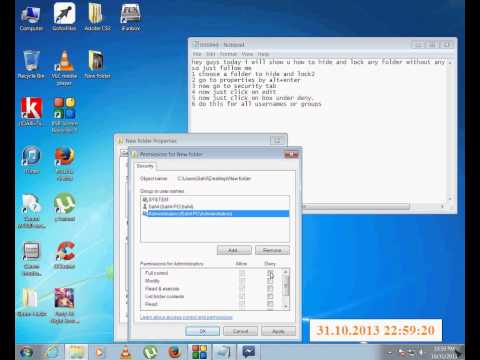
Task: Open the Computer desktop icon
Action: point(31,18)
